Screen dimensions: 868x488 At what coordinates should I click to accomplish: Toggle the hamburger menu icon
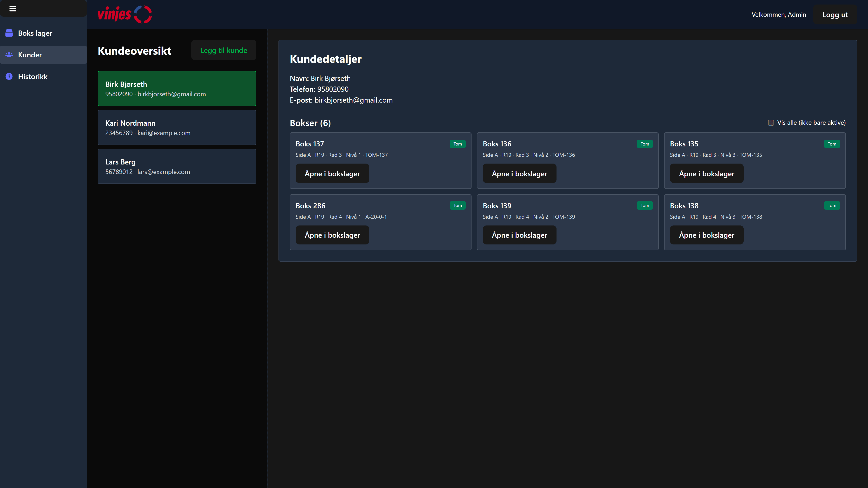pyautogui.click(x=12, y=8)
